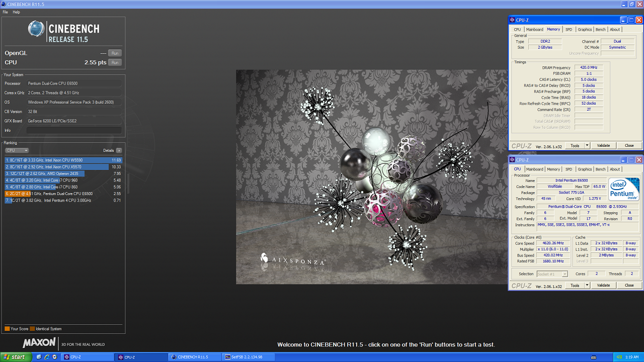
Task: Open Selection Socket #1 combo box
Action: click(552, 274)
